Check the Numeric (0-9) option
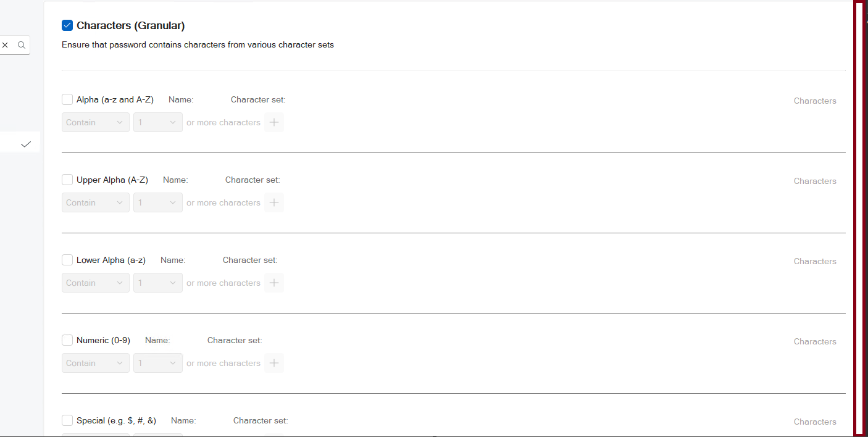 pos(67,340)
